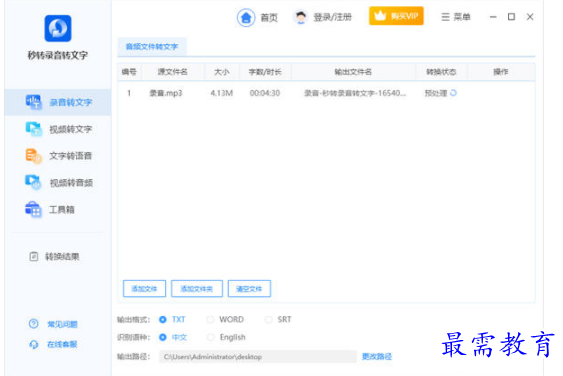Click the 添加文件 button
The width and height of the screenshot is (563, 376).
(x=144, y=288)
